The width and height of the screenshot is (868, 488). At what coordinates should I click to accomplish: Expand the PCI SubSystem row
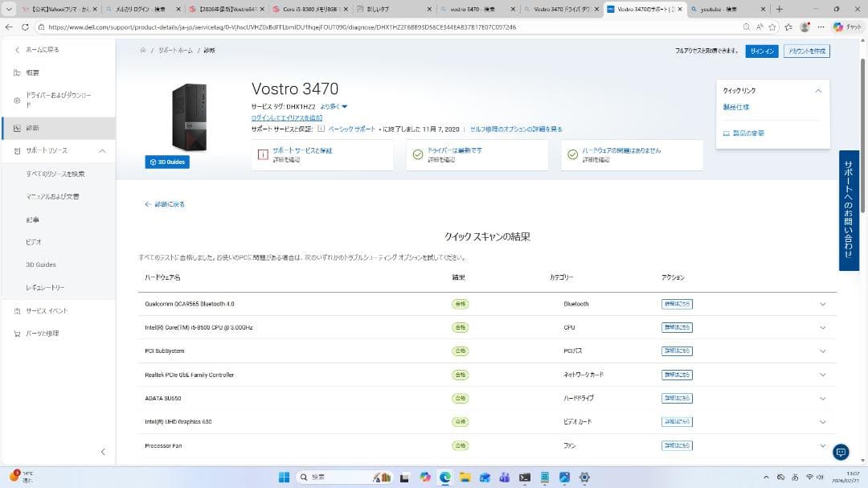[823, 351]
